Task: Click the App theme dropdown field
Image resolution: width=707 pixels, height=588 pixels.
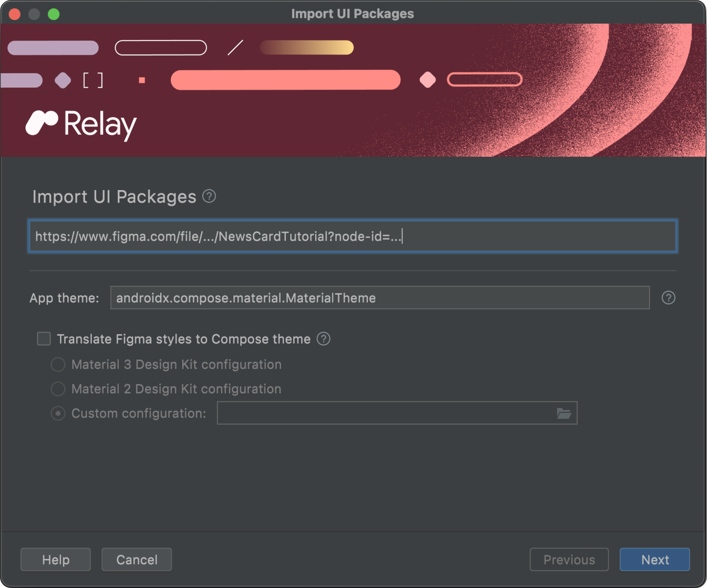Action: tap(380, 297)
